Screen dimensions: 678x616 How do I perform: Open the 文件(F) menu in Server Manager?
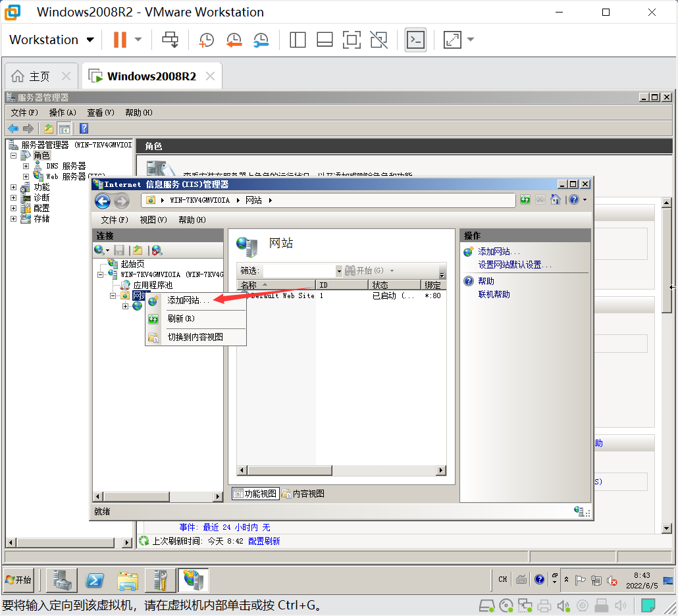click(24, 113)
